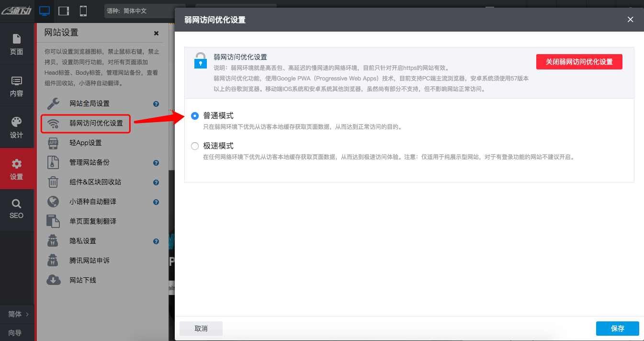Image resolution: width=644 pixels, height=341 pixels.
Task: Click the red 关闭弱网访问优化设置 button
Action: point(579,61)
